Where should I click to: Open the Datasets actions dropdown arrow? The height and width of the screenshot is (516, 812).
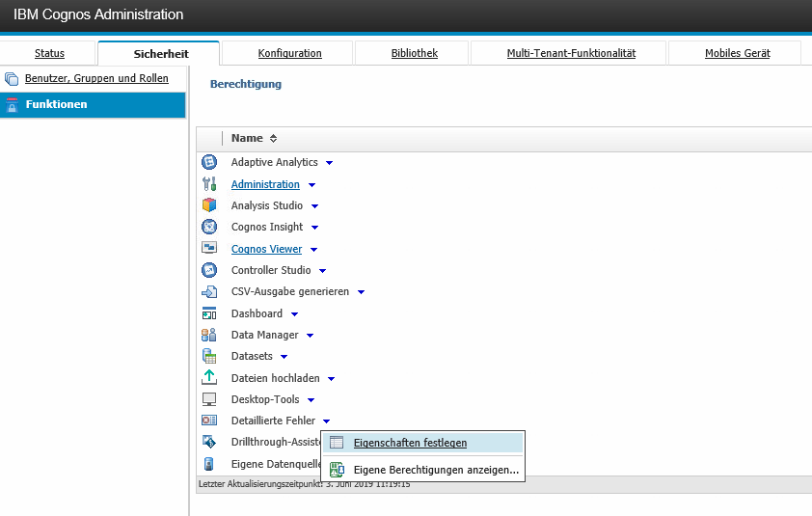point(284,357)
